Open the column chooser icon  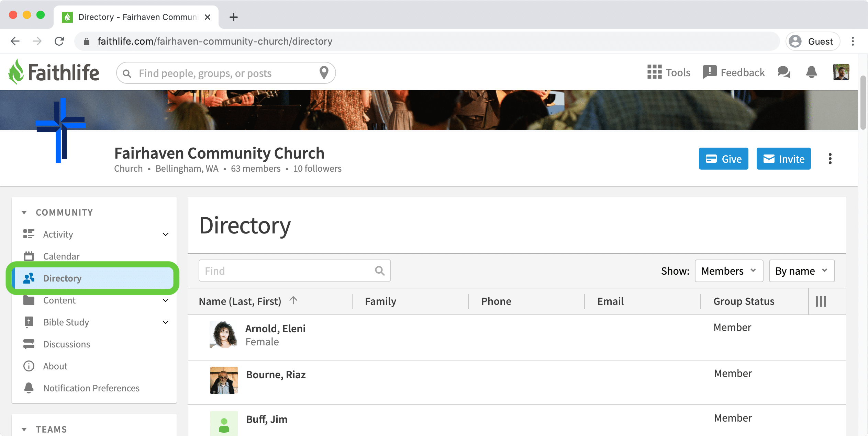point(821,301)
